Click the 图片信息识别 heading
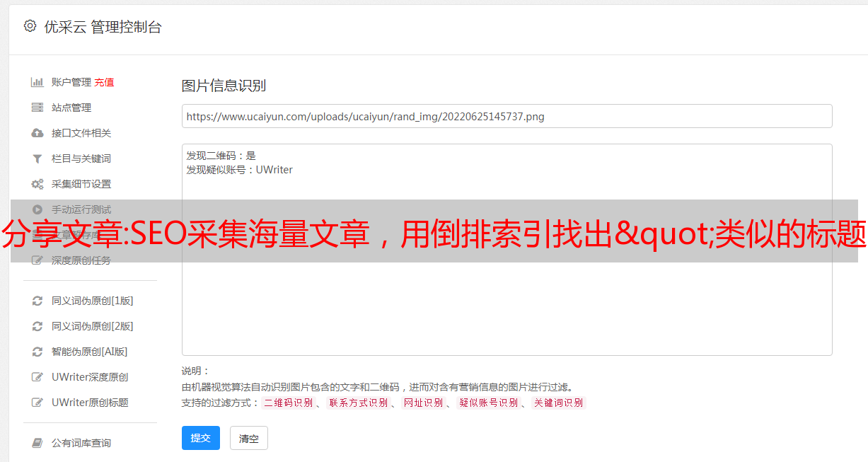Viewport: 868px width, 462px height. tap(224, 86)
